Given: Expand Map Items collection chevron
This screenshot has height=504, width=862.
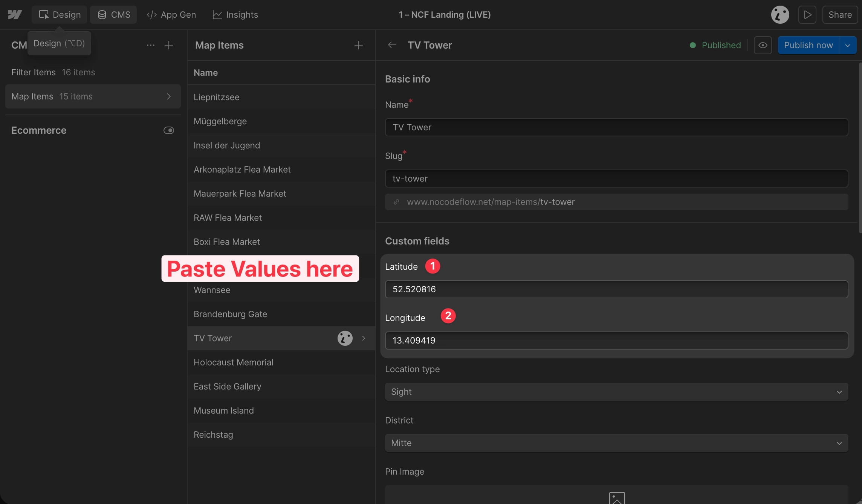Looking at the screenshot, I should [169, 96].
